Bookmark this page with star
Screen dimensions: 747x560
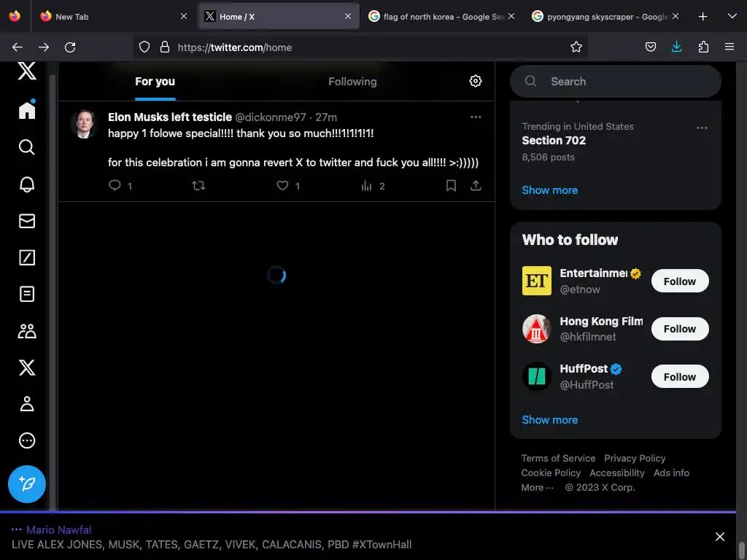point(576,47)
